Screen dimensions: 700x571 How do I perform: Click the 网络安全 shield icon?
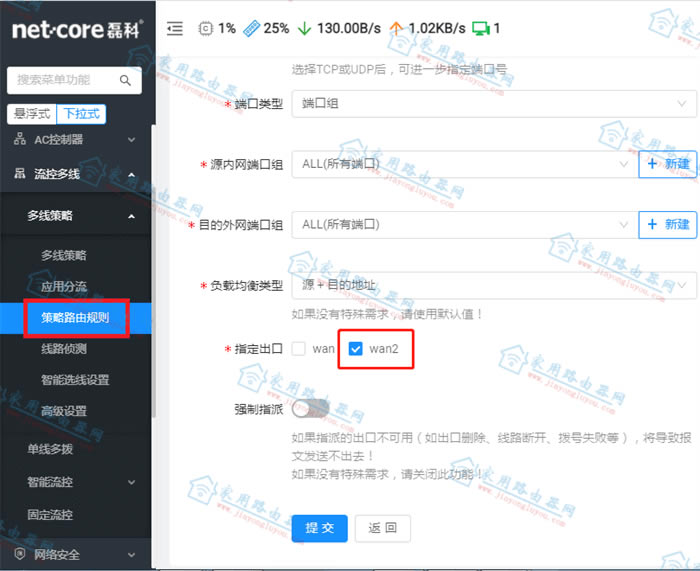[x=19, y=554]
